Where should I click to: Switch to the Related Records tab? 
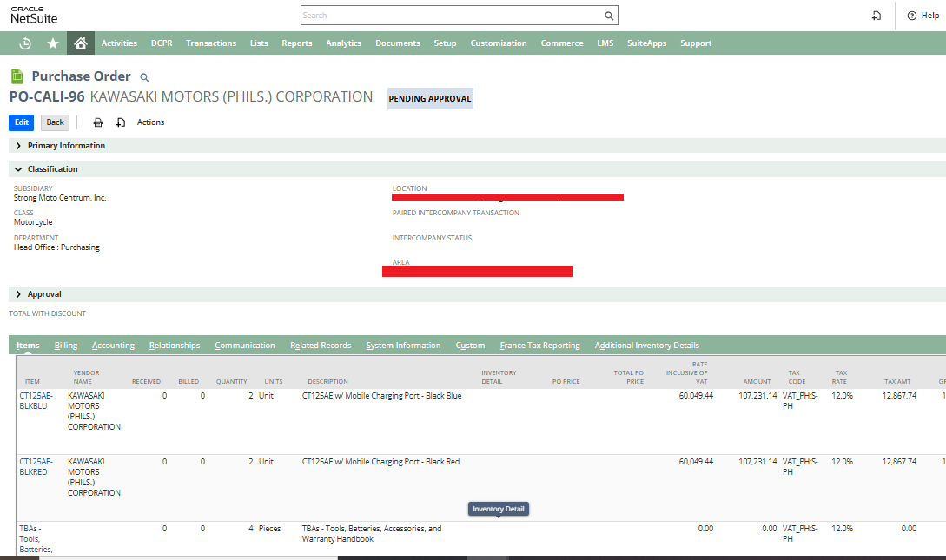321,346
